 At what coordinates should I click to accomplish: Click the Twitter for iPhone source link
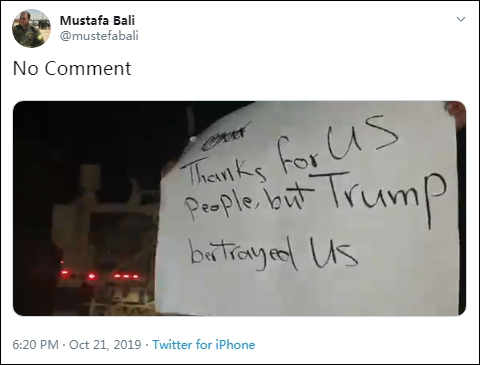pos(204,344)
